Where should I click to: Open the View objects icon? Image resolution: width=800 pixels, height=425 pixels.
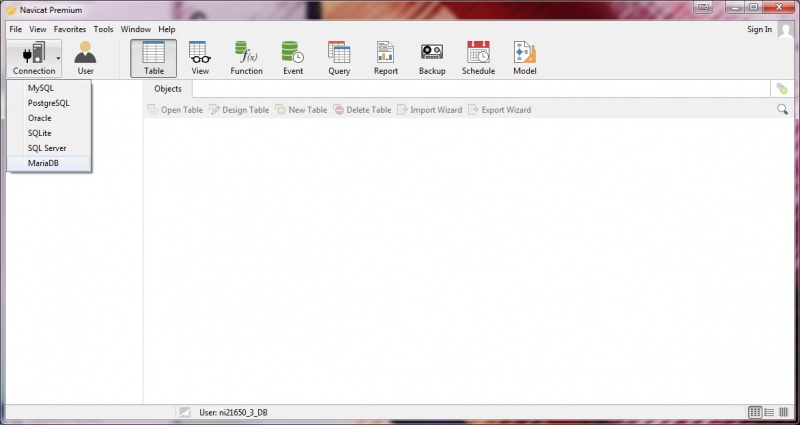coord(200,58)
